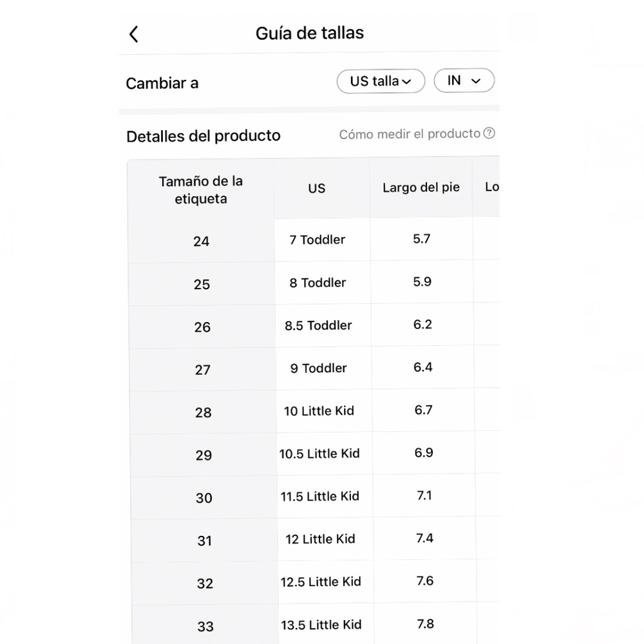Image resolution: width=644 pixels, height=644 pixels.
Task: Click the 13.5 Little Kid cell
Action: click(321, 625)
